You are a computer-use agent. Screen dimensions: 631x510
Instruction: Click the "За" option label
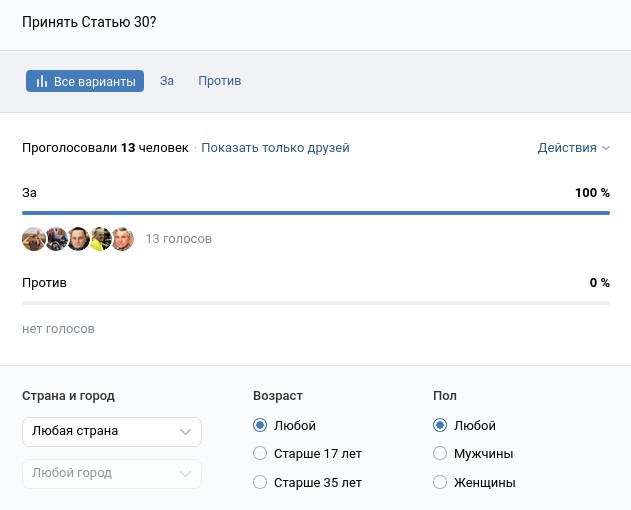pos(29,193)
